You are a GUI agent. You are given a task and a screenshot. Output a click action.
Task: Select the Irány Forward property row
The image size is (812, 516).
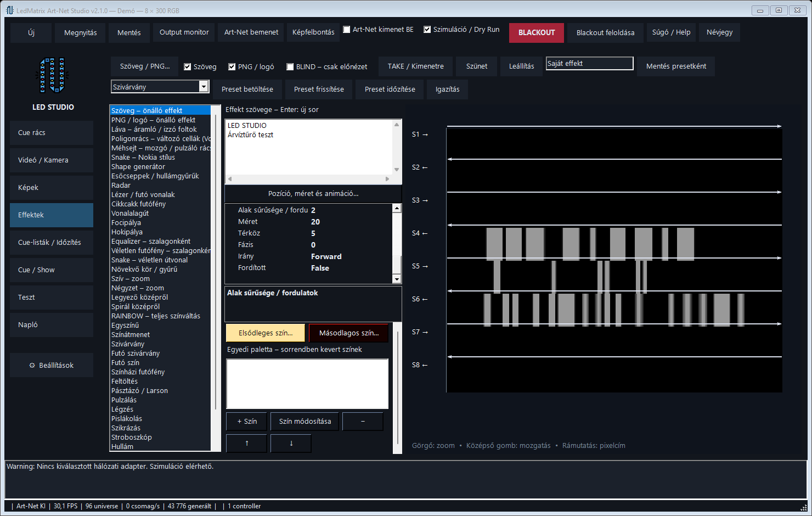(309, 256)
